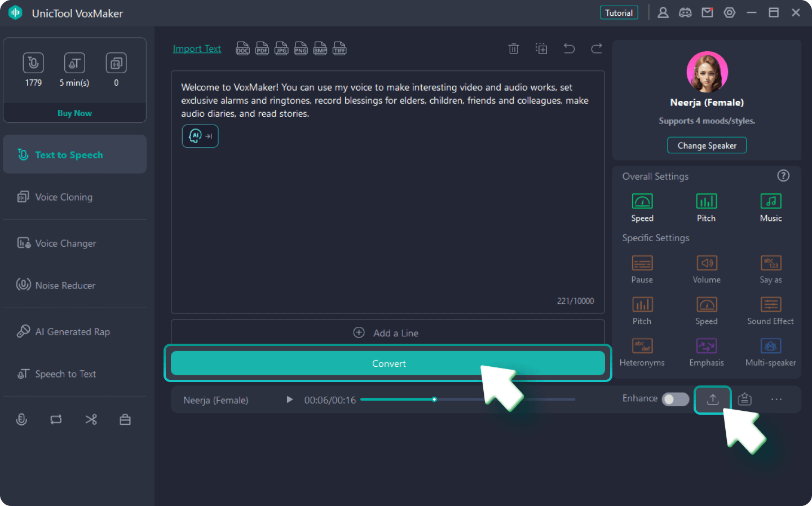Click the scissors cut icon in sidebar bottom
The width and height of the screenshot is (812, 506).
click(x=91, y=419)
